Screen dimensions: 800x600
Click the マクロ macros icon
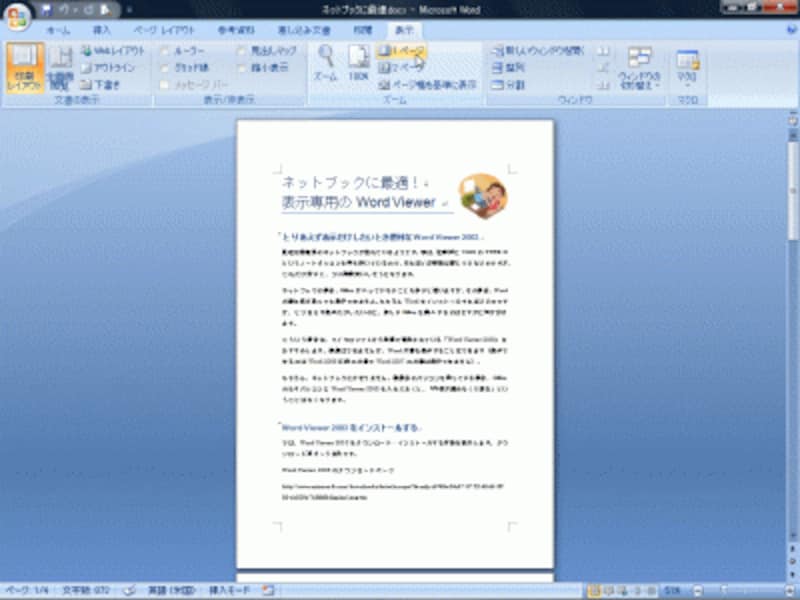pos(687,59)
